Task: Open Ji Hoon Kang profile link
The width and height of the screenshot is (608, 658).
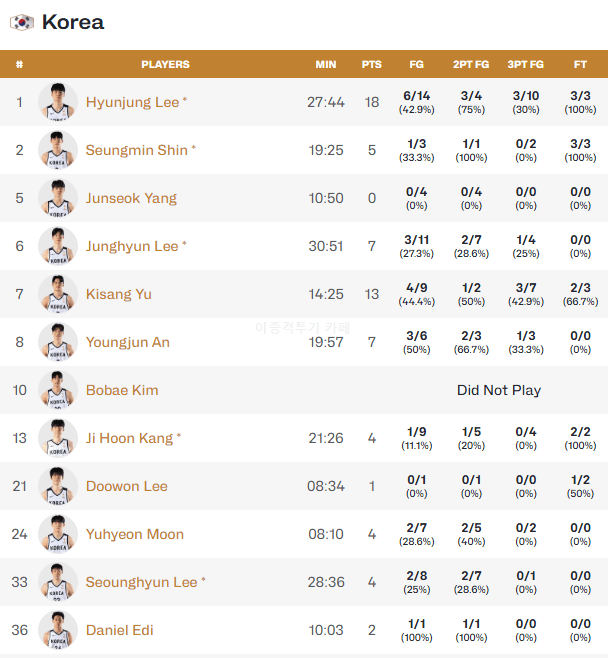Action: click(x=129, y=438)
